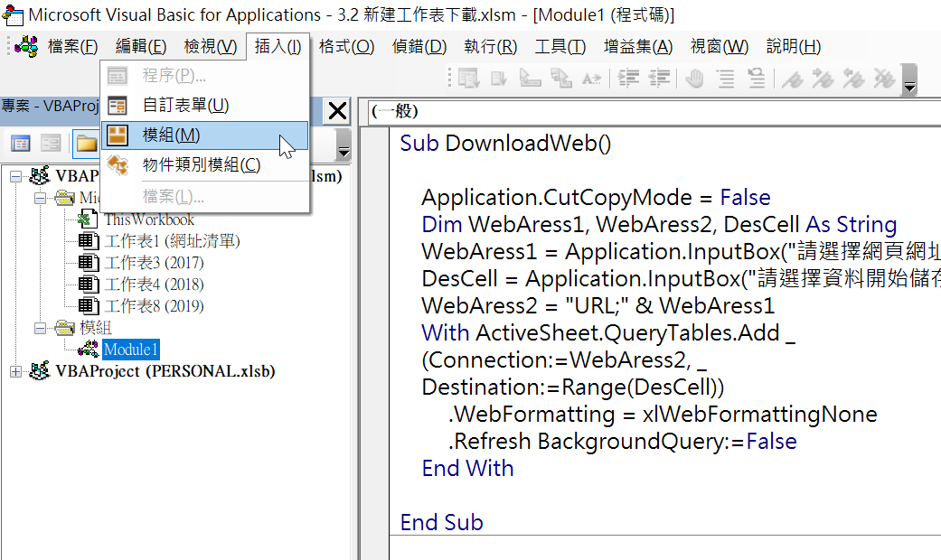Viewport: 941px width, 560px height.
Task: Click the greyed 檔案(L)... Insert menu entry
Action: [204, 197]
